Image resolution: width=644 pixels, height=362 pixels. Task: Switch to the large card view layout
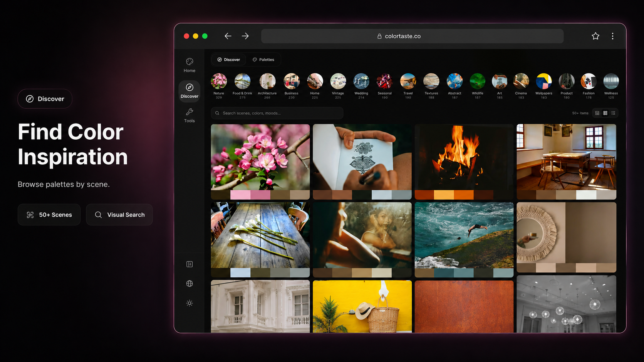[597, 113]
